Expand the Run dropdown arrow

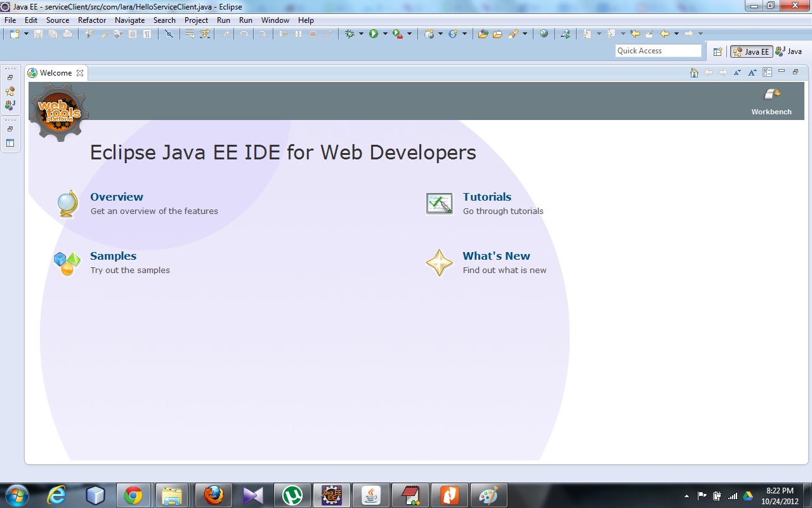pos(385,34)
